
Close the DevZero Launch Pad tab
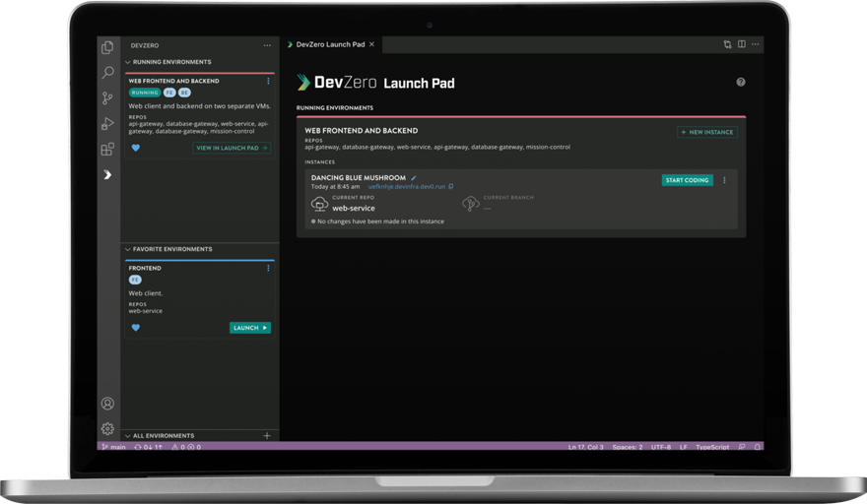coord(371,44)
